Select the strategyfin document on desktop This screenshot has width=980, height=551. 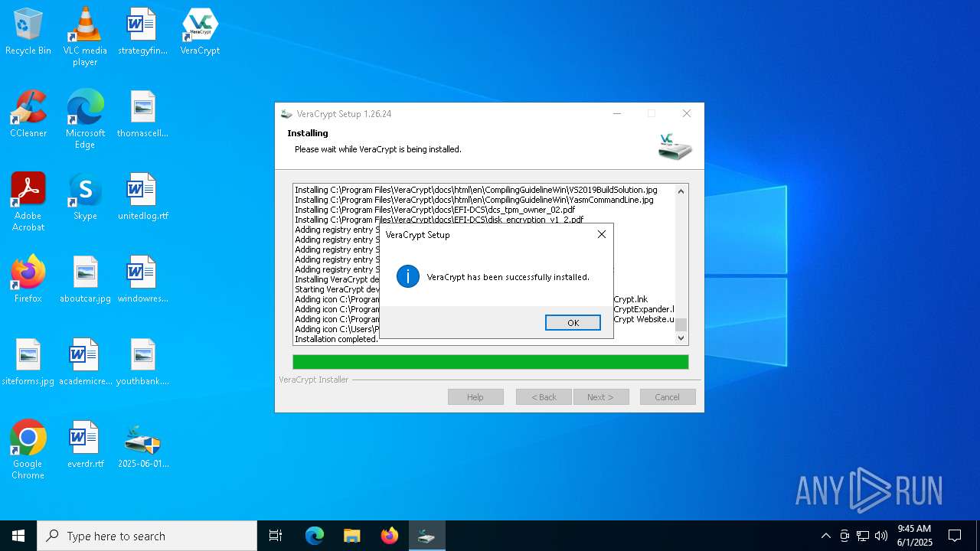click(142, 32)
